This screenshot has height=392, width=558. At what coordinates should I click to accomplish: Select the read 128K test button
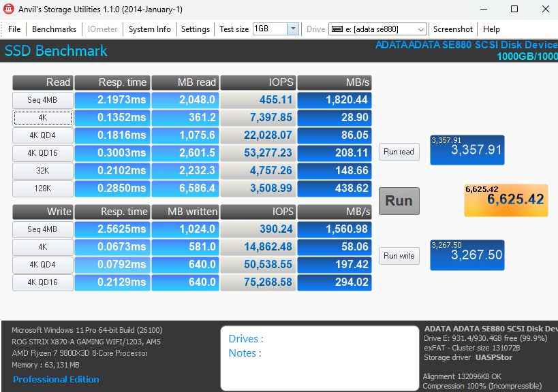click(x=42, y=189)
